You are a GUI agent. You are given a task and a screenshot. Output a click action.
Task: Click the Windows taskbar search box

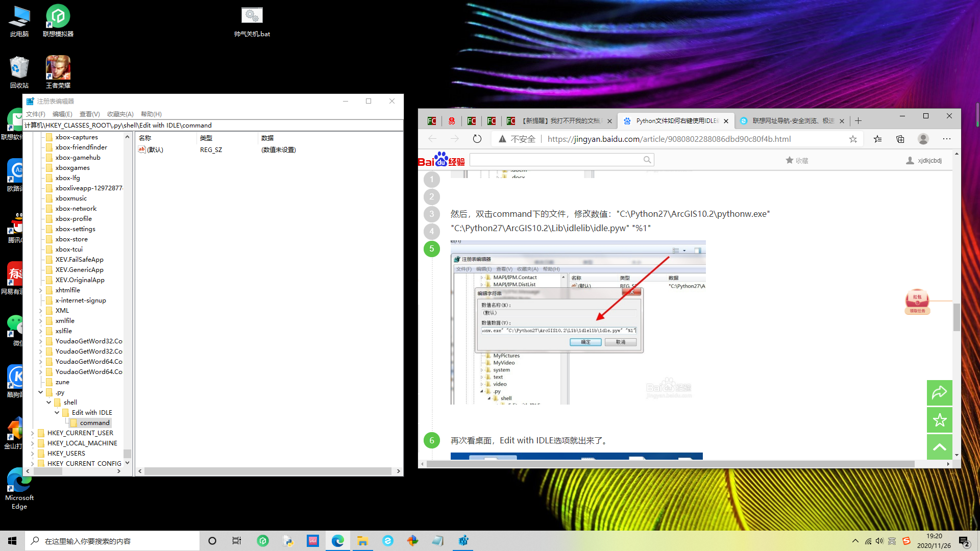(x=112, y=541)
